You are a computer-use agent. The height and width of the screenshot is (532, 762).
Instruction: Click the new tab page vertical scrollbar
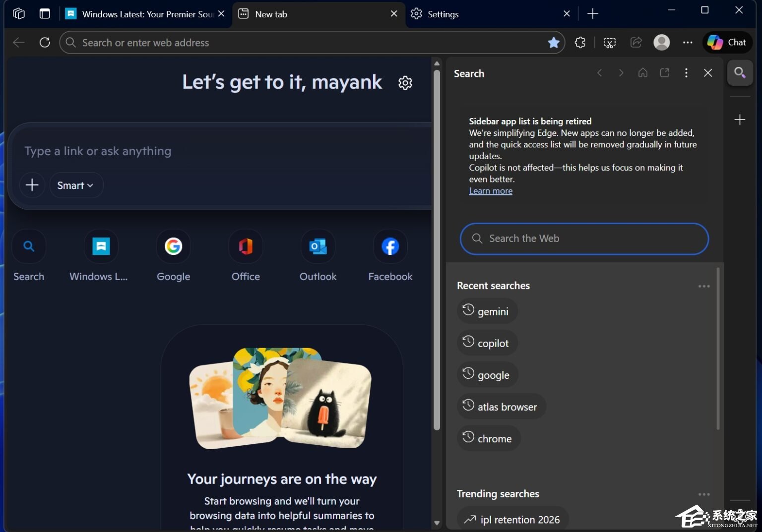click(x=437, y=250)
